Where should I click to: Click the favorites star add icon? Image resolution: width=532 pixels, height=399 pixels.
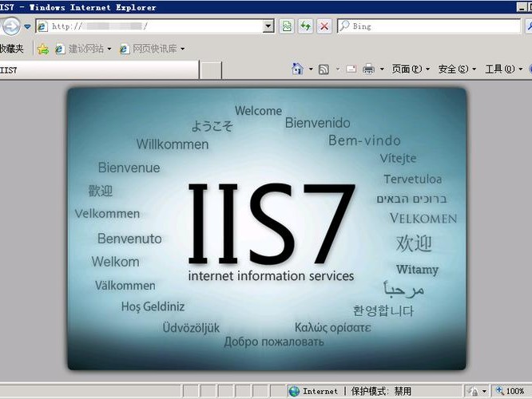pos(43,49)
